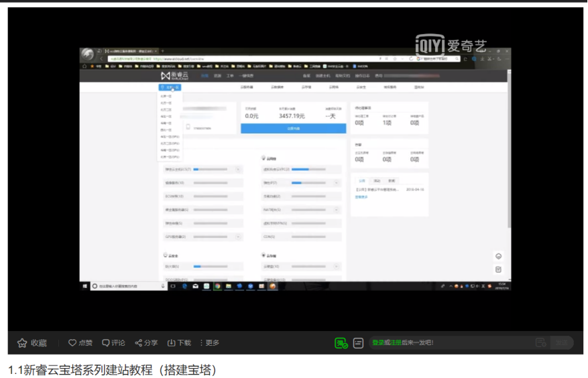
Task: Click the 注册 link in danmaku bar
Action: tap(396, 342)
